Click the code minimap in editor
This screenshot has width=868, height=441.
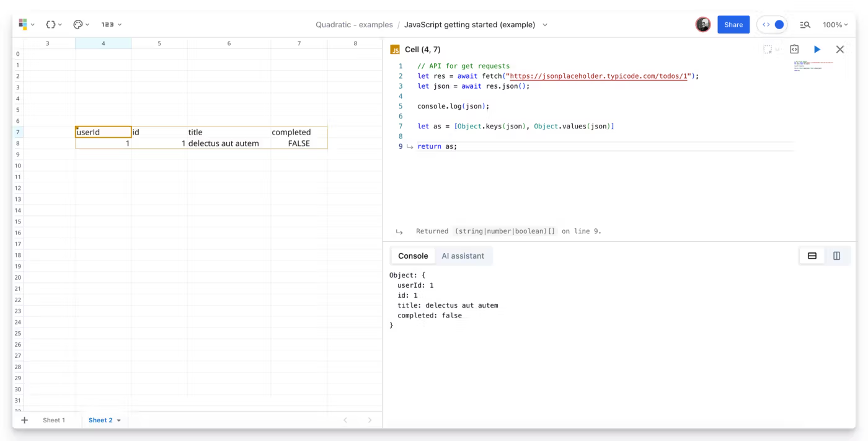[813, 66]
